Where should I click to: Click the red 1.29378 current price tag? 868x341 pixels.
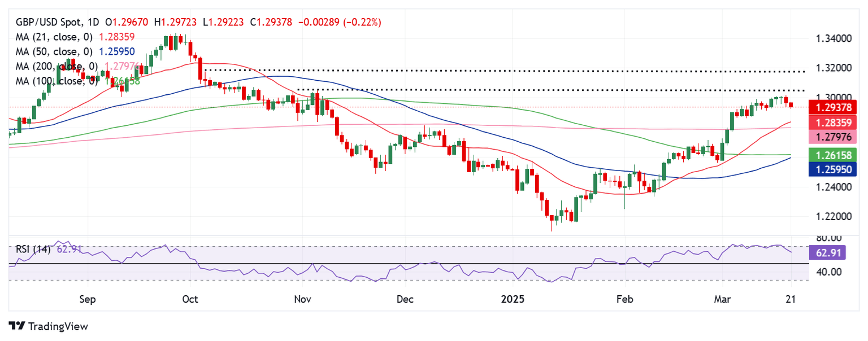828,107
